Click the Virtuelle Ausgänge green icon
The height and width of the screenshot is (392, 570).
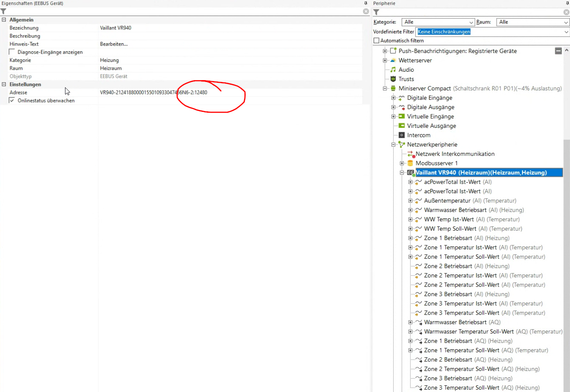coord(401,126)
